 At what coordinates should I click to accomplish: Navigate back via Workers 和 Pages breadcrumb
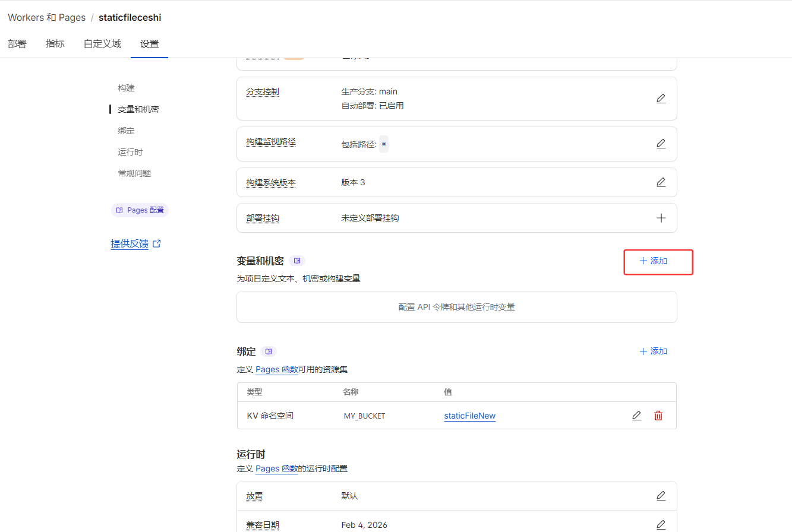click(47, 17)
